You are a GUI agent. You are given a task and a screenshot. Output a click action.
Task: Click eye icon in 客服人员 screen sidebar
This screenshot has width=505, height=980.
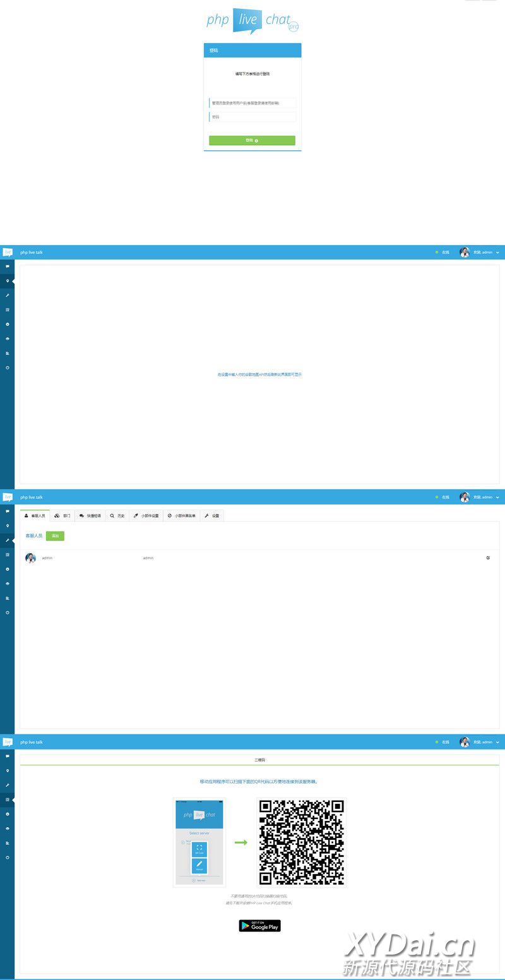(8, 584)
